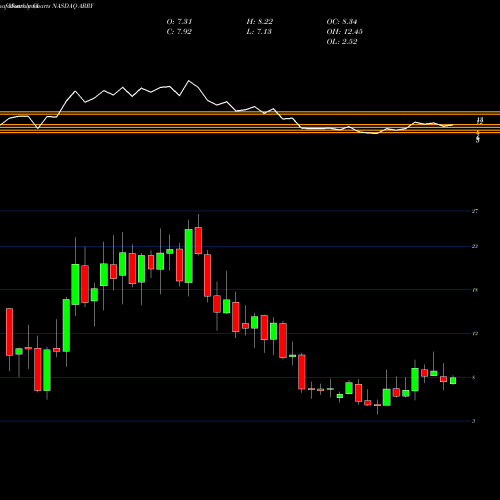The height and width of the screenshot is (500, 500).
Task: Click the "OL: 2.52" reading
Action: pyautogui.click(x=342, y=42)
